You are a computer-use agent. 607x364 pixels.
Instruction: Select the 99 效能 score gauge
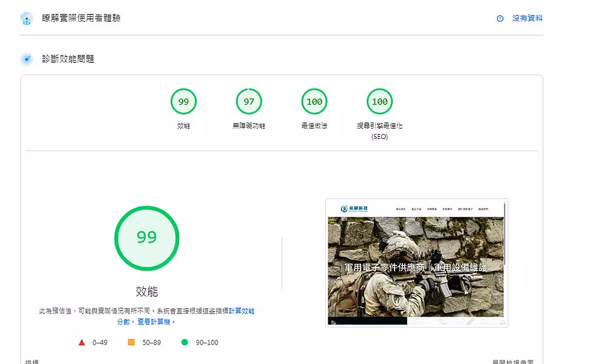pyautogui.click(x=183, y=102)
